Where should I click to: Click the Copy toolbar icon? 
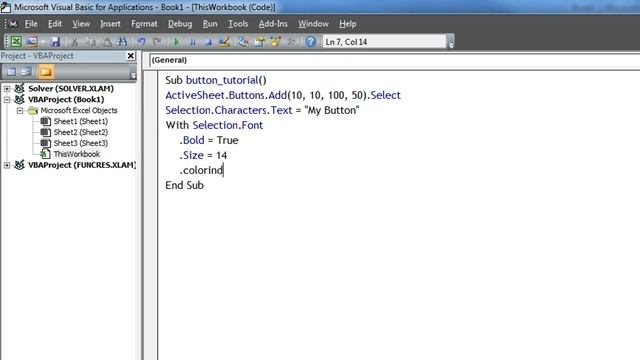click(x=91, y=41)
